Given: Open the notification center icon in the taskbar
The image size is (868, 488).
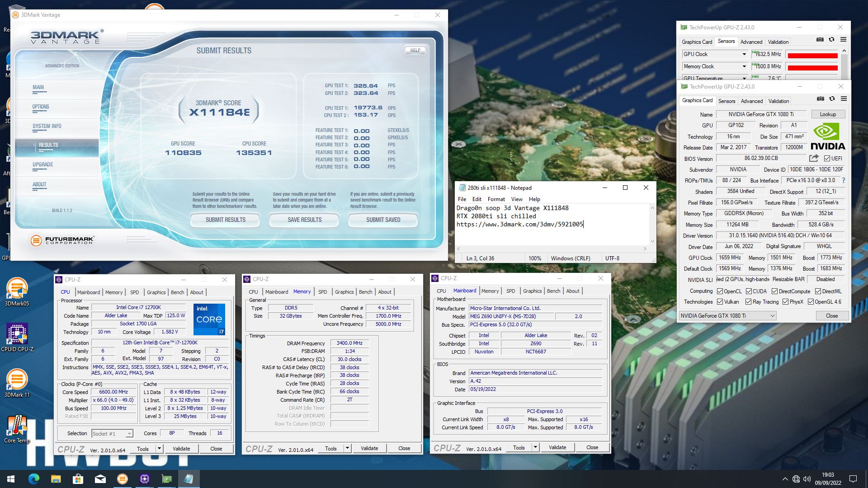Looking at the screenshot, I should [x=853, y=479].
